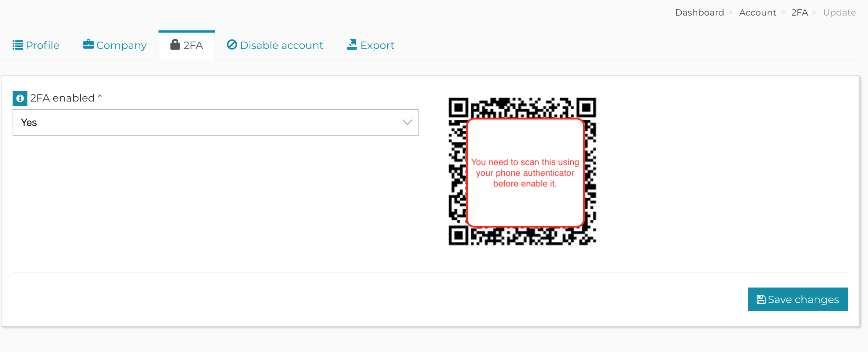Click the 2FA breadcrumb link
The width and height of the screenshot is (868, 352).
(799, 13)
